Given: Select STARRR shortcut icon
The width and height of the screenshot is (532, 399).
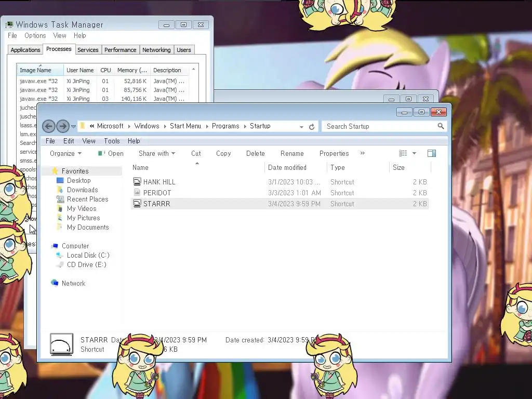Looking at the screenshot, I should point(137,203).
